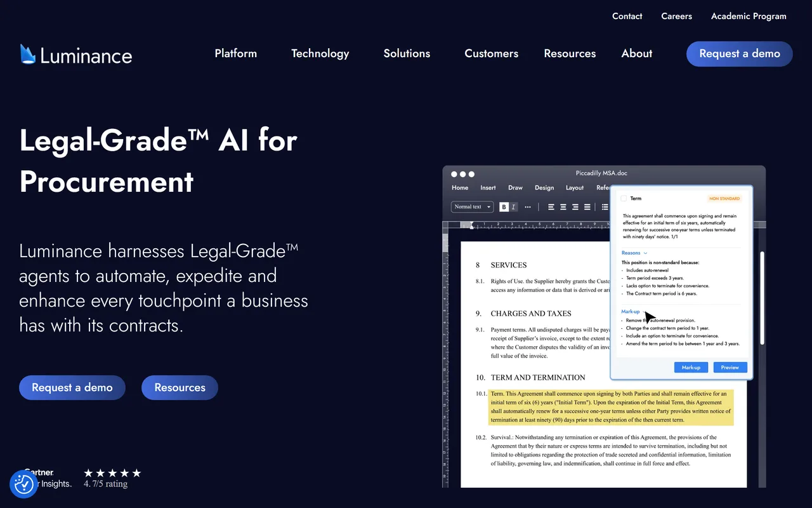
Task: Switch to the Home ribbon tab
Action: (460, 187)
